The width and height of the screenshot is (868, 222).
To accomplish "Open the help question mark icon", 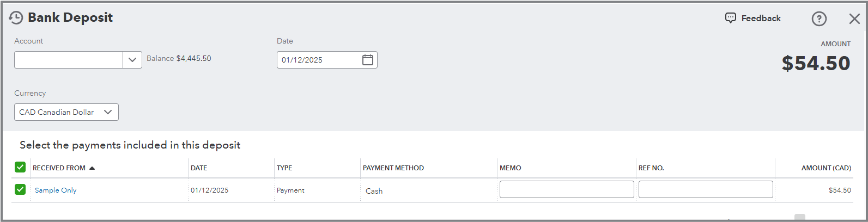I will pyautogui.click(x=819, y=18).
